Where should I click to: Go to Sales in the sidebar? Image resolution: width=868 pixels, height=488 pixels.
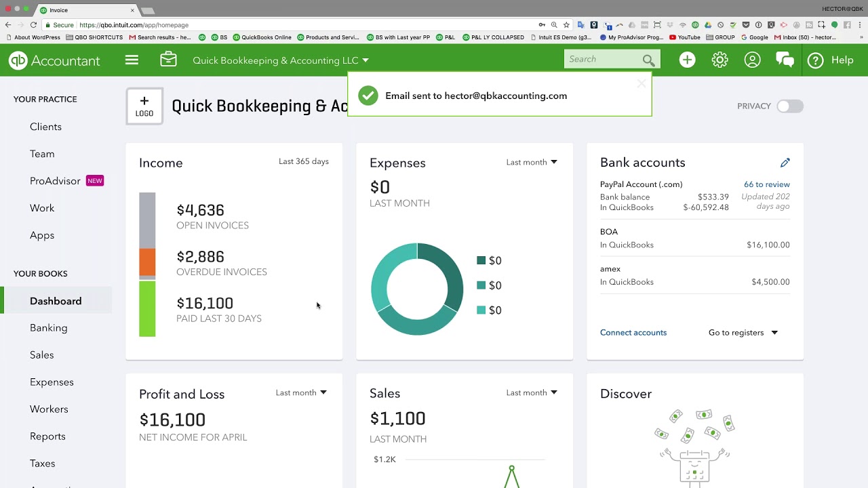tap(42, 355)
